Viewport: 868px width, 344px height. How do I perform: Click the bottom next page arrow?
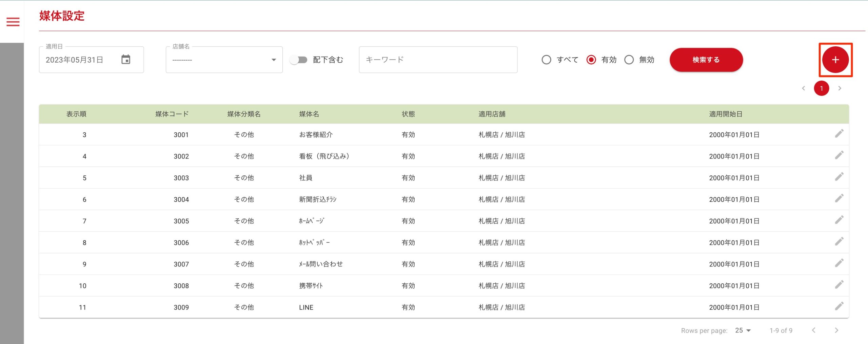[x=836, y=330]
